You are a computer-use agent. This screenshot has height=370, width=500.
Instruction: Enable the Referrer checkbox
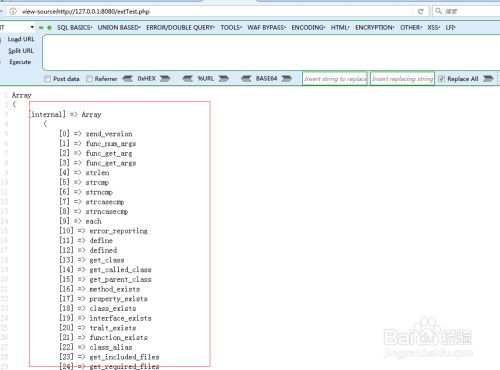coord(89,79)
